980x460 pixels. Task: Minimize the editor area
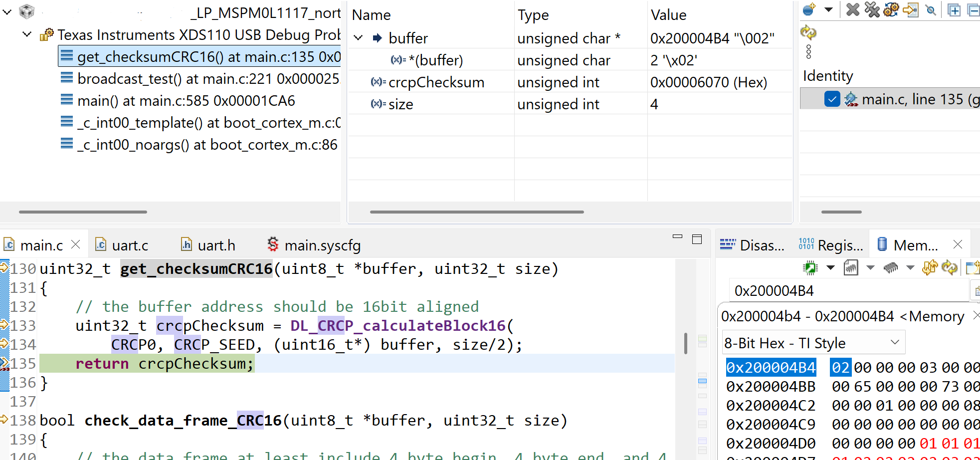point(677,237)
